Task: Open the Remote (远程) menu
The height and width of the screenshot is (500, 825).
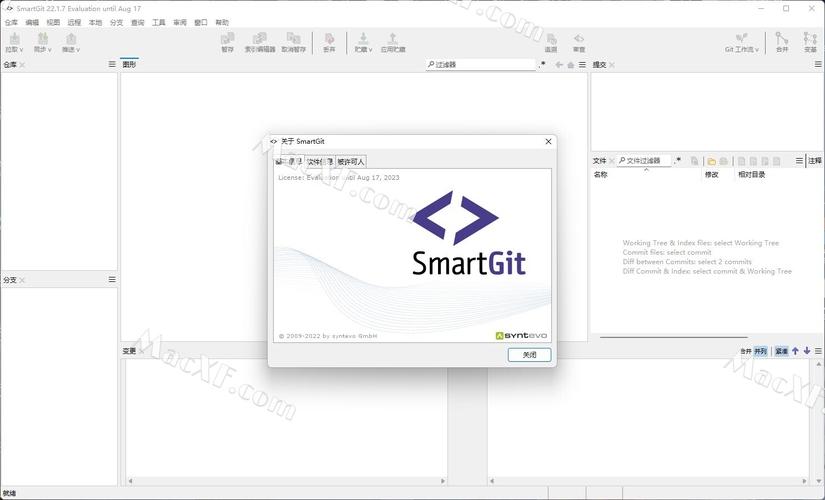Action: pyautogui.click(x=74, y=23)
